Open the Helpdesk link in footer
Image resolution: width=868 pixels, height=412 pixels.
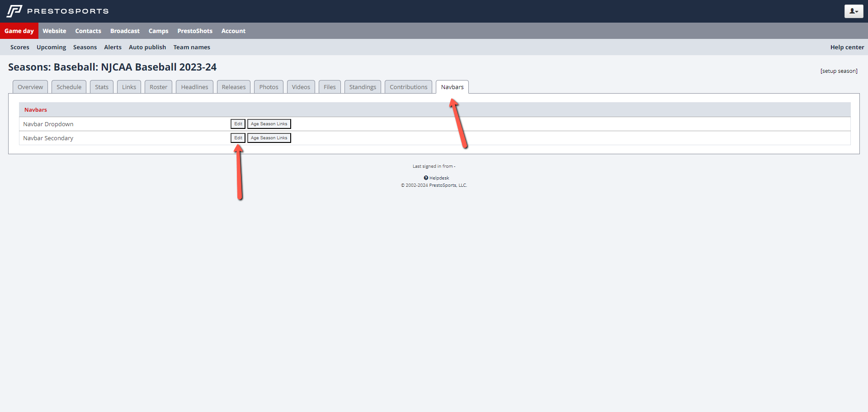[439, 178]
